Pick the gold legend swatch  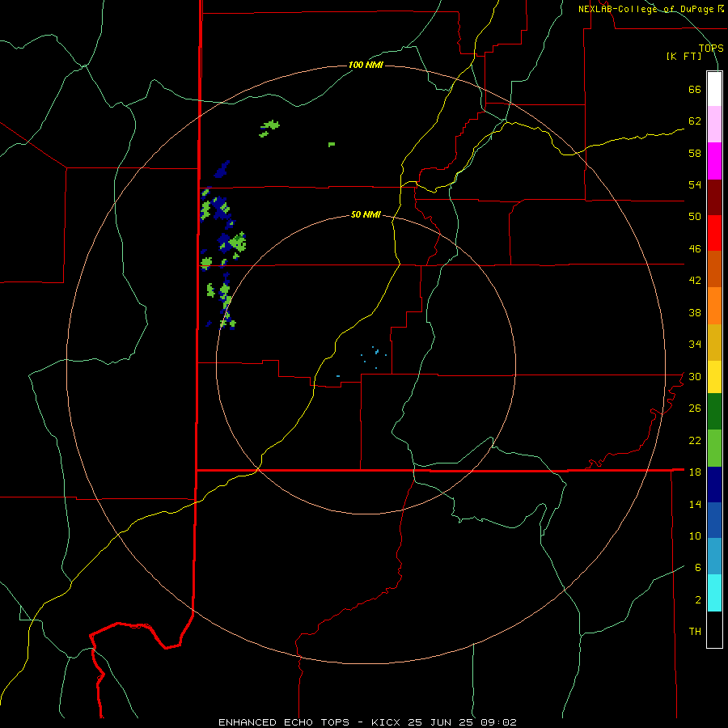pyautogui.click(x=714, y=342)
